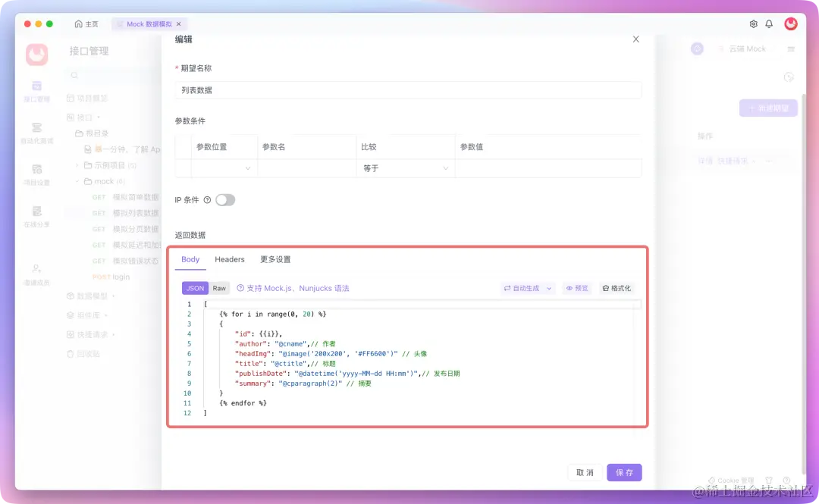Click the 格式化 format button
Screen dimensions: 819x504
click(x=617, y=288)
